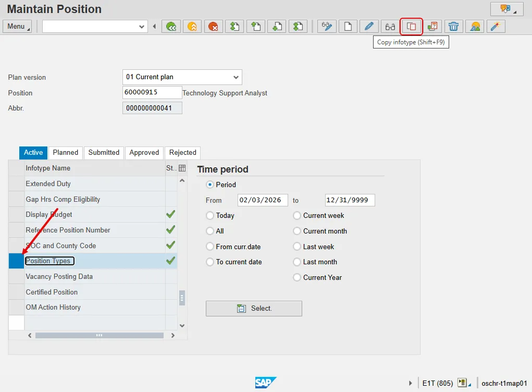
Task: Choose the All time period option
Action: tap(210, 231)
